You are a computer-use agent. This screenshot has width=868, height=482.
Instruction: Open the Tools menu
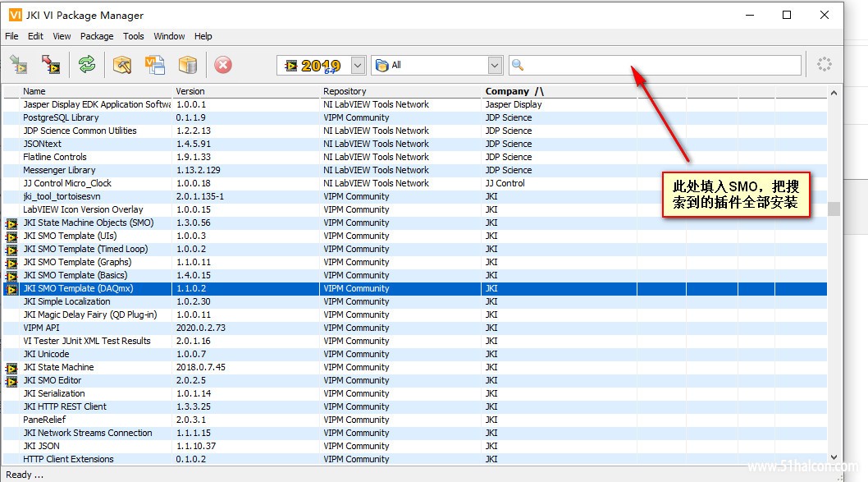click(134, 36)
